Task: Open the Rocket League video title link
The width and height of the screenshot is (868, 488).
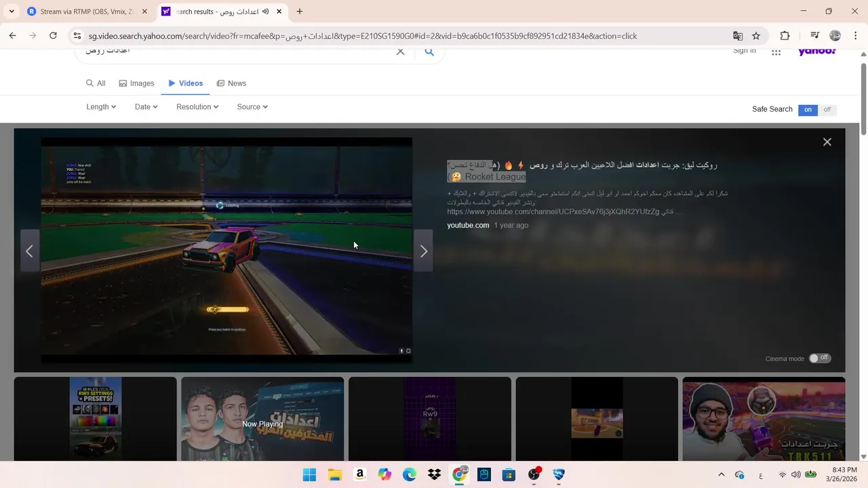Action: tap(582, 170)
